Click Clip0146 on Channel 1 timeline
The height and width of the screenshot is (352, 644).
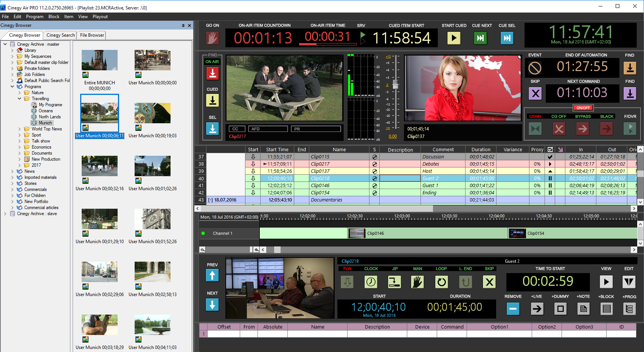[428, 233]
